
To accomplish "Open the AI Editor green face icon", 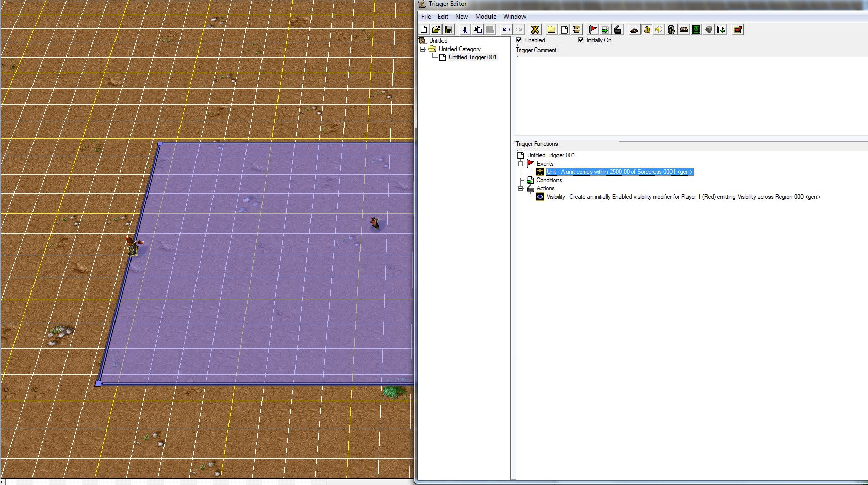I will click(x=696, y=29).
